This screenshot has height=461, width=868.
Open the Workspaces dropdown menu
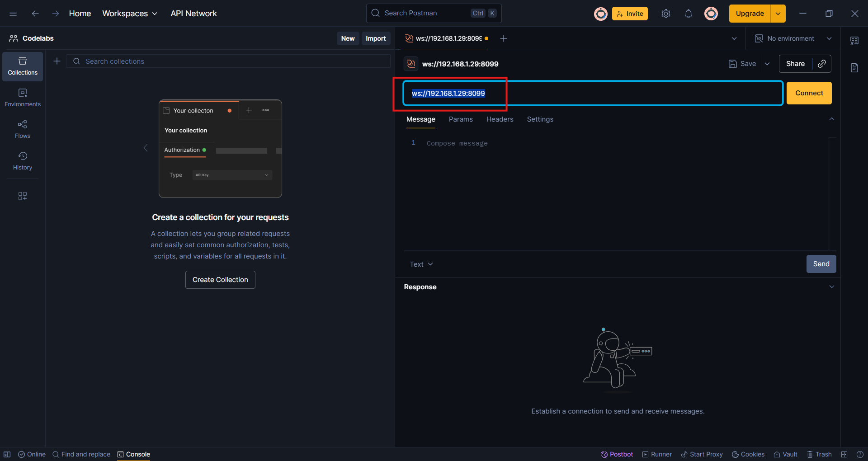tap(130, 14)
